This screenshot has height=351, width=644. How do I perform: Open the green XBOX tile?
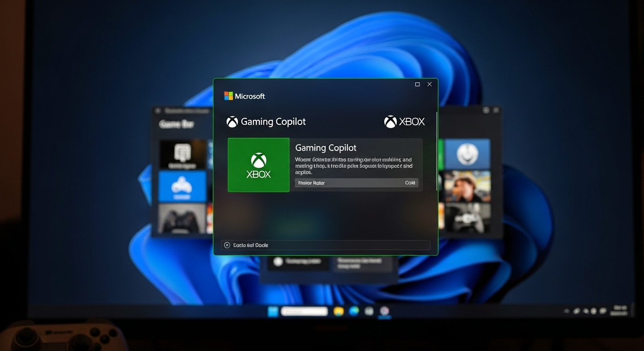point(258,165)
